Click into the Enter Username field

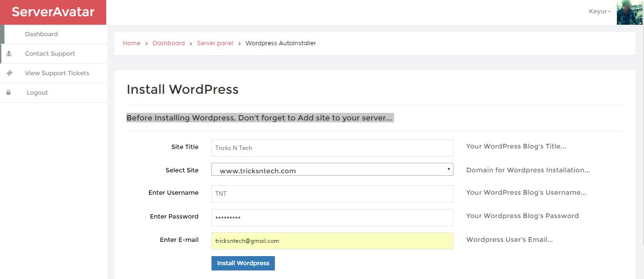point(332,194)
